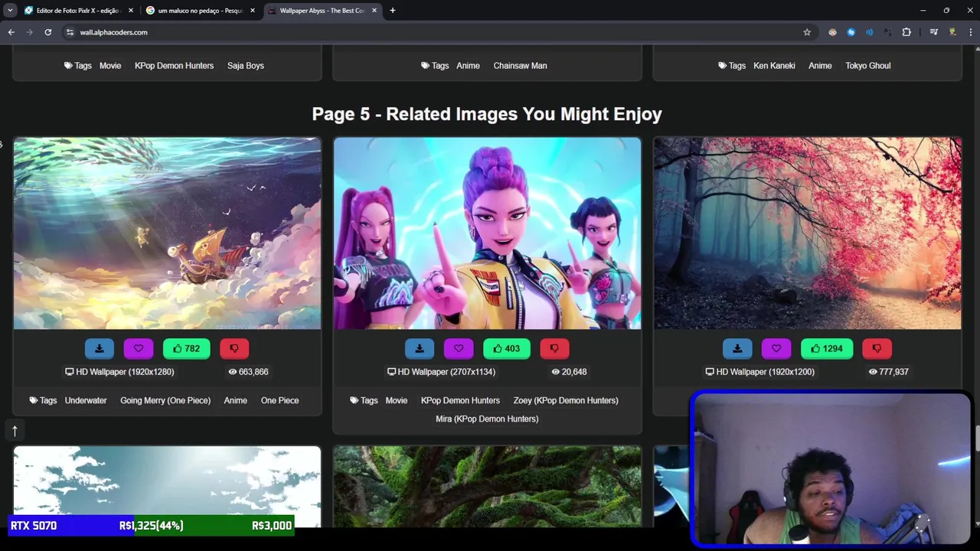Click the 663,866 view count
The height and width of the screenshot is (551, 980).
tap(248, 372)
